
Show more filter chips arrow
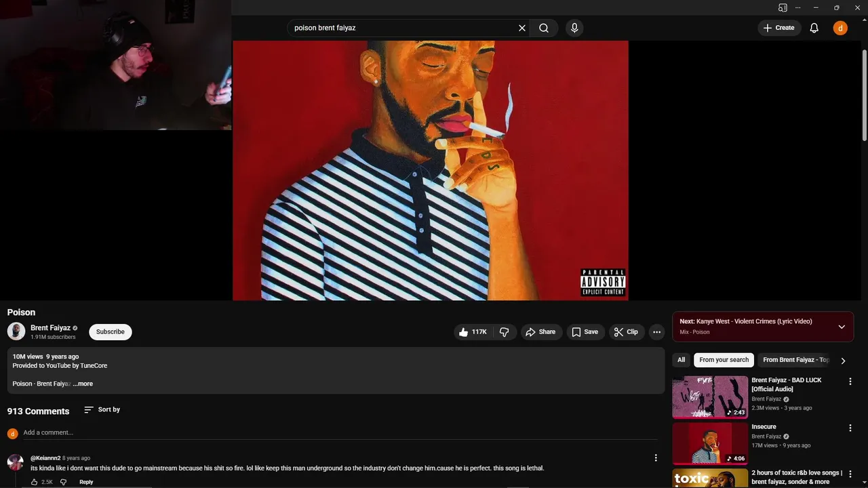(843, 361)
